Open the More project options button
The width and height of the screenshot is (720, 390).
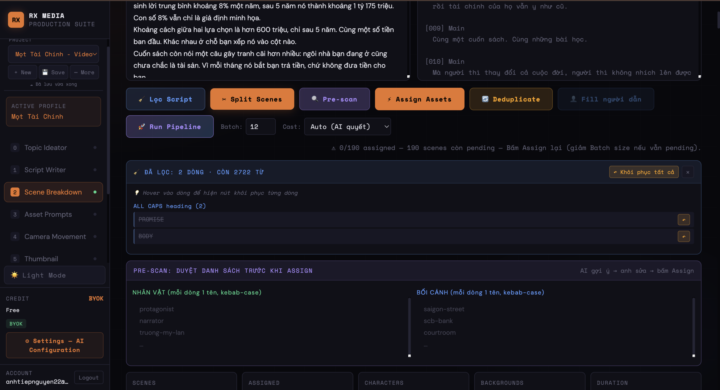coord(84,72)
